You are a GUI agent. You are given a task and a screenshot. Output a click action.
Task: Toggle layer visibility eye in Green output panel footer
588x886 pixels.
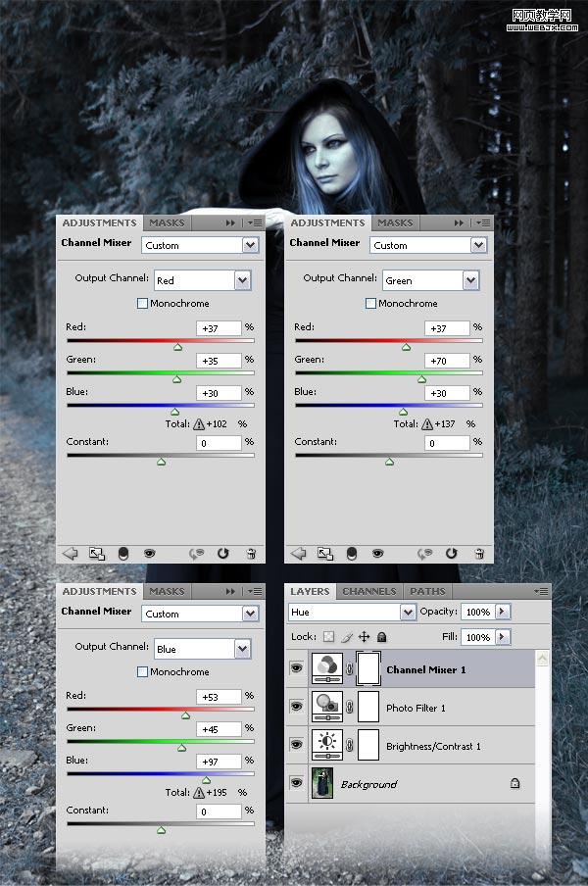click(377, 554)
